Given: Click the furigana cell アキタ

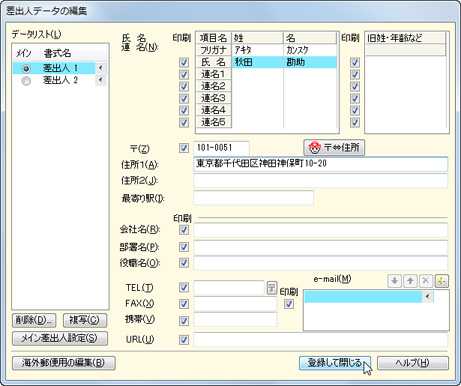Looking at the screenshot, I should click(257, 50).
